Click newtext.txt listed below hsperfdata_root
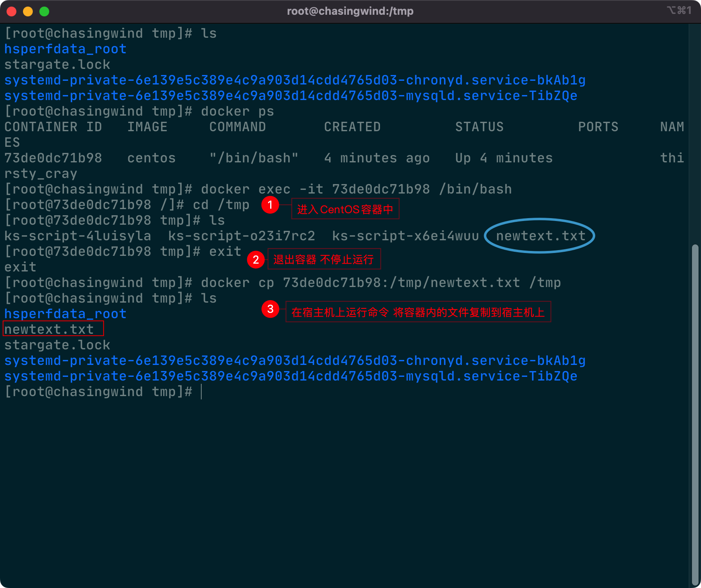Image resolution: width=701 pixels, height=588 pixels. point(49,329)
